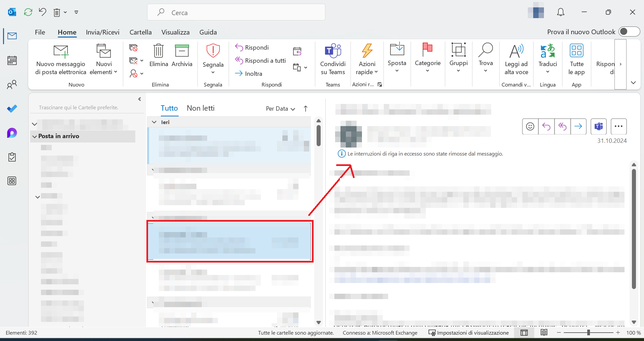
Task: Switch to the Non letti filter tab
Action: 200,108
